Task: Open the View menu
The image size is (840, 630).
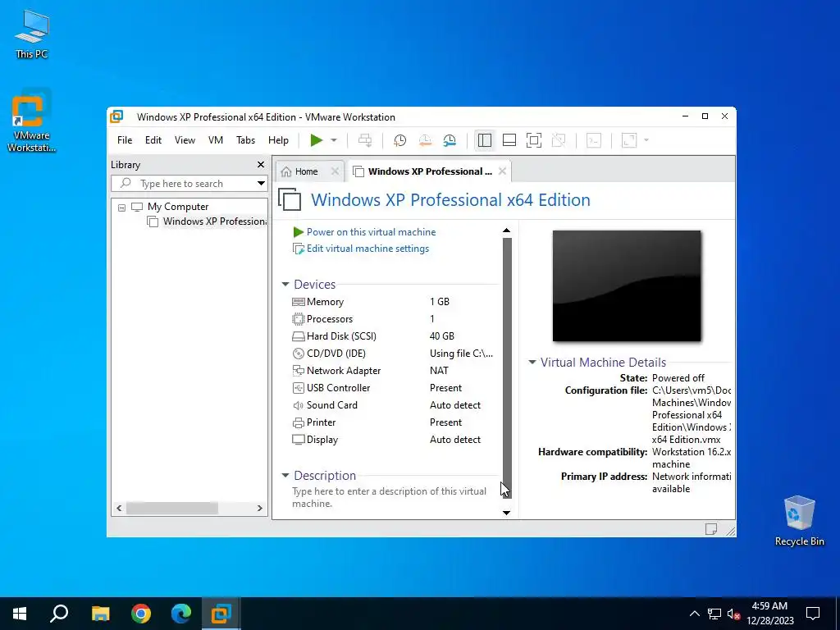Action: point(185,139)
